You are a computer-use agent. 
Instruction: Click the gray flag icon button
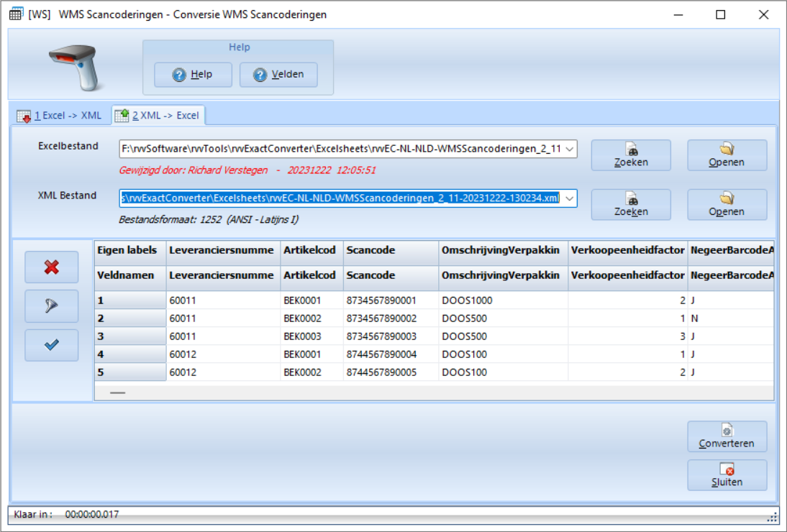51,306
